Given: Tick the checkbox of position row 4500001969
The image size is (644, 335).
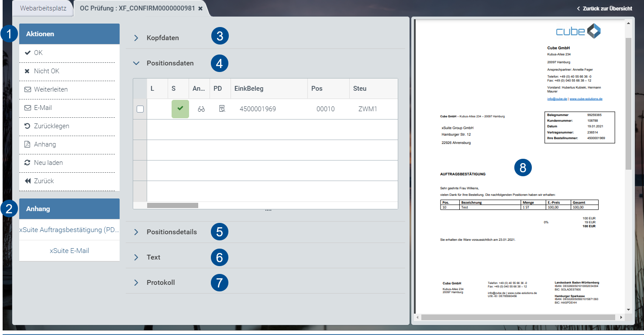Looking at the screenshot, I should pos(140,109).
